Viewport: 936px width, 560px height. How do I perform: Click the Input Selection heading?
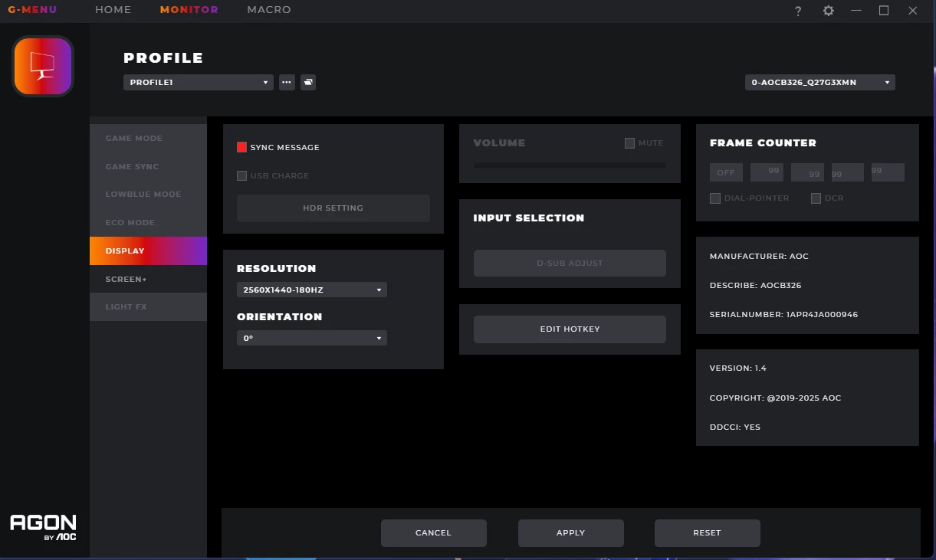pos(529,218)
